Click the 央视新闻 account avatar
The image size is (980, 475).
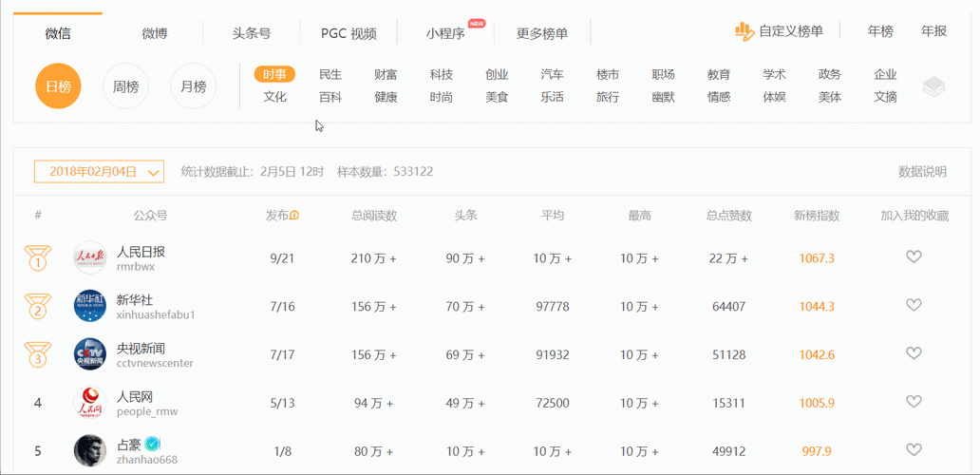[90, 353]
